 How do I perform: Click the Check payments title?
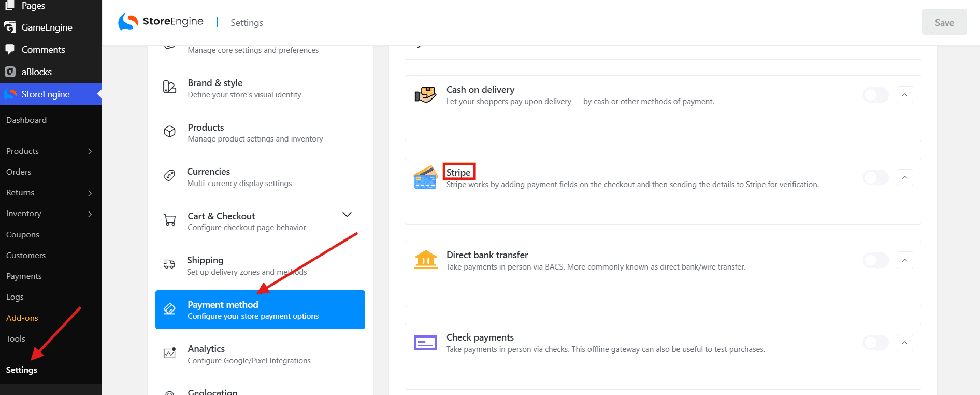[x=480, y=337]
